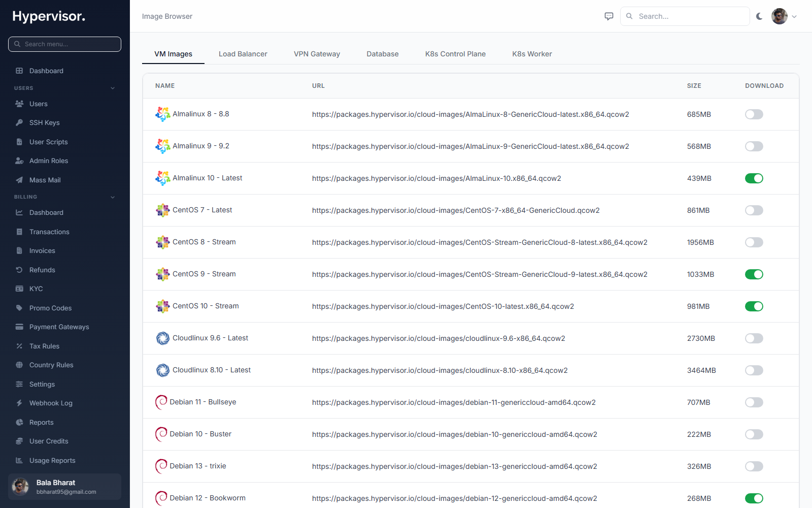Click the Transactions icon
The height and width of the screenshot is (508, 812).
19,232
